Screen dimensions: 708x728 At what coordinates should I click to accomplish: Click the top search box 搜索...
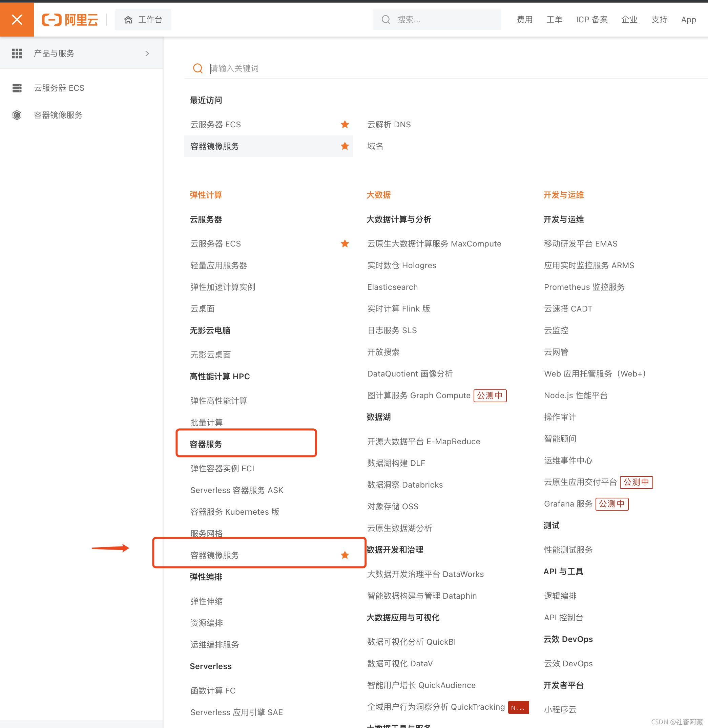pos(437,20)
